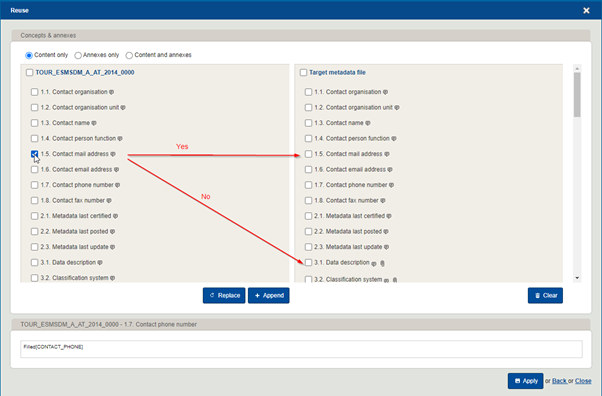The height and width of the screenshot is (396, 602).
Task: Click comment icon beside target 1.3 Contact name
Action: (x=367, y=123)
